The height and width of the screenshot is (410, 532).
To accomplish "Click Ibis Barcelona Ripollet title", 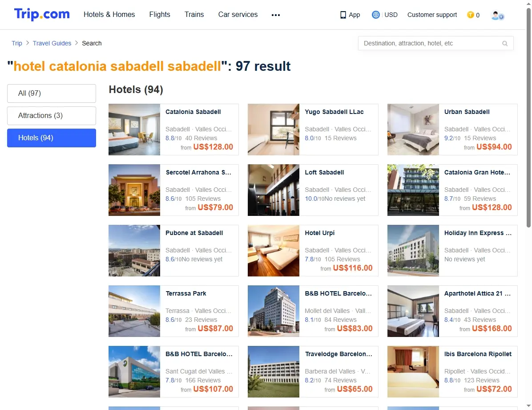I will (x=478, y=354).
